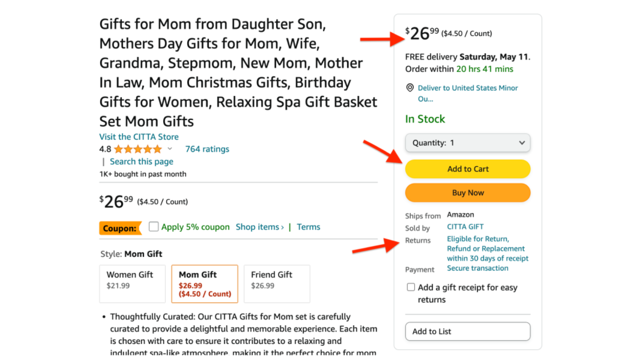Screen dimensions: 644x362
Task: Expand the ratings breakdown chevron
Action: 170,149
